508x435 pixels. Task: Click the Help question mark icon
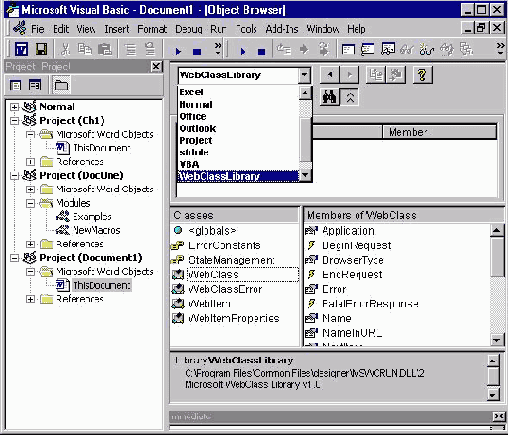(x=422, y=75)
